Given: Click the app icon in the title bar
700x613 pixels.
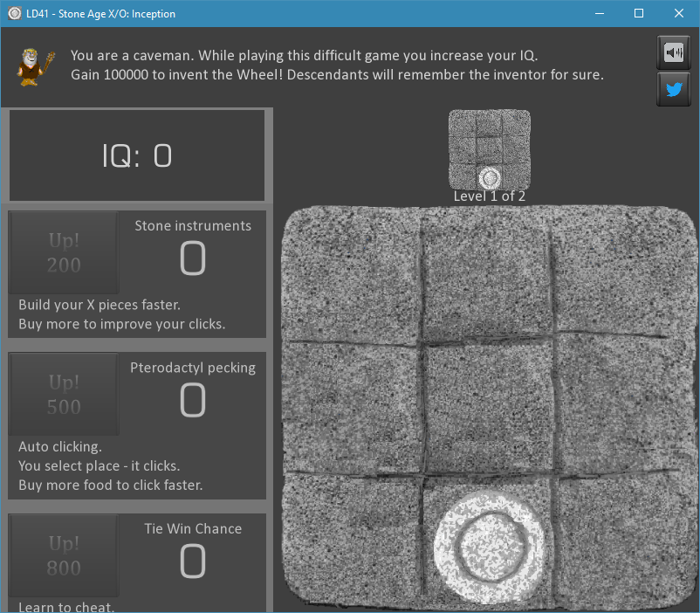Looking at the screenshot, I should pyautogui.click(x=14, y=13).
